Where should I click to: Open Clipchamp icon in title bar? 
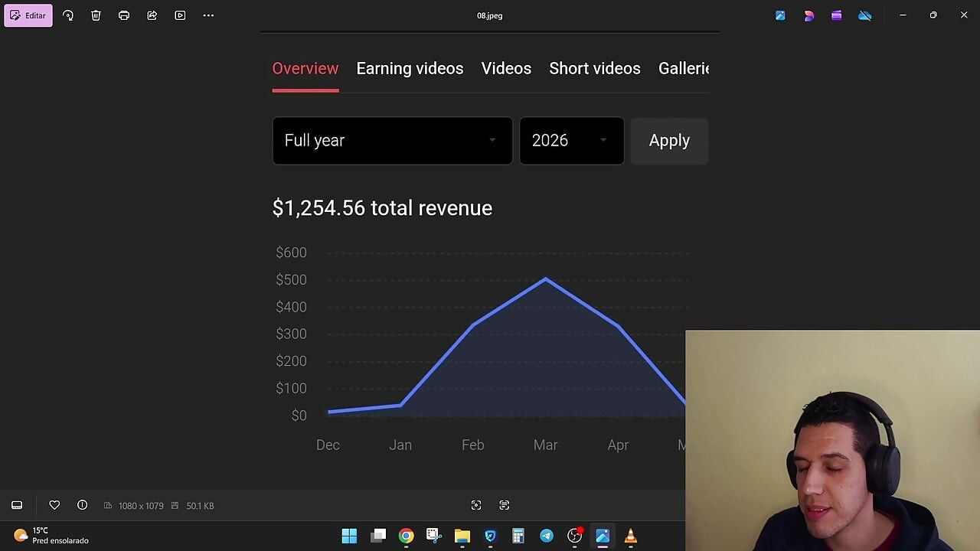pyautogui.click(x=837, y=15)
